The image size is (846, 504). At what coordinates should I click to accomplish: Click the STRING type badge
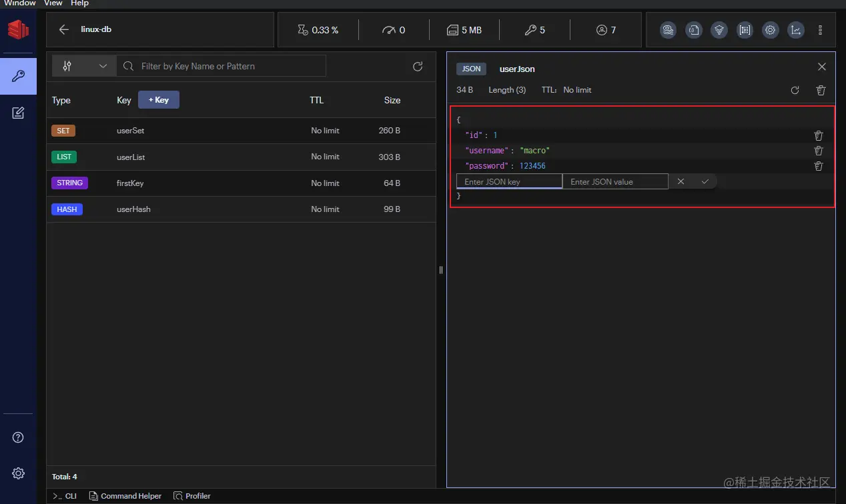tap(69, 183)
